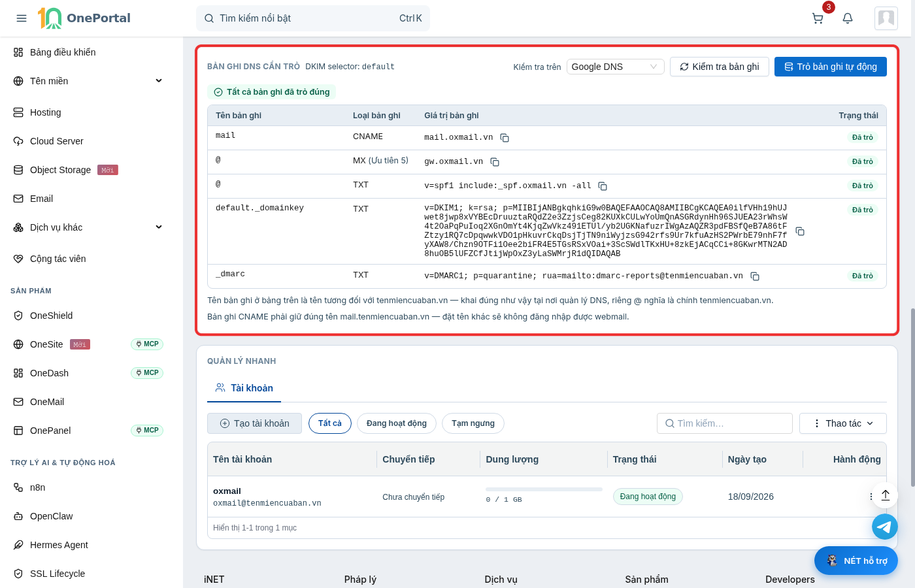Open row actions for oxmail account
The image size is (915, 588).
[871, 497]
